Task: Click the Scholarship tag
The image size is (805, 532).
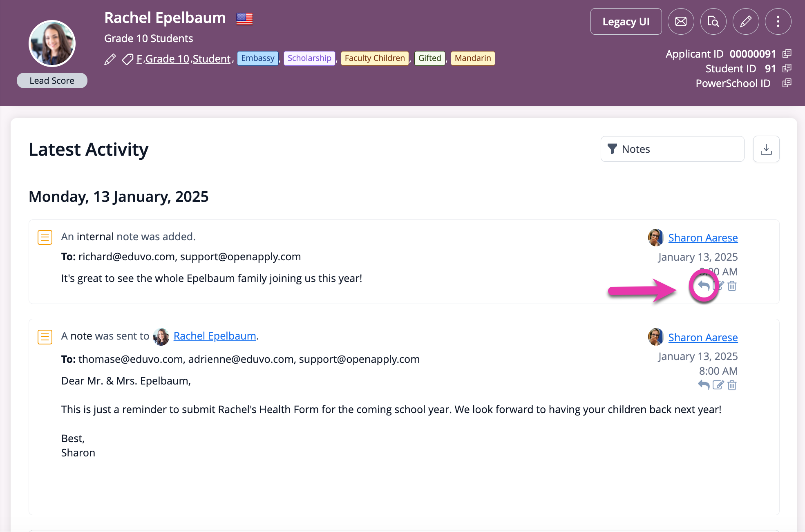Action: [x=309, y=58]
